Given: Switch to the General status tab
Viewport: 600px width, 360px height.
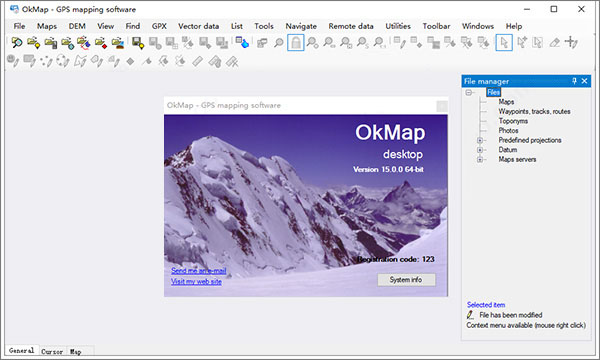Looking at the screenshot, I should (21, 350).
